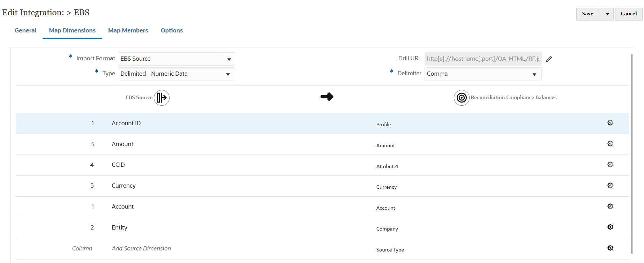Select the Map Dimensions tab
Image resolution: width=644 pixels, height=263 pixels.
[72, 30]
